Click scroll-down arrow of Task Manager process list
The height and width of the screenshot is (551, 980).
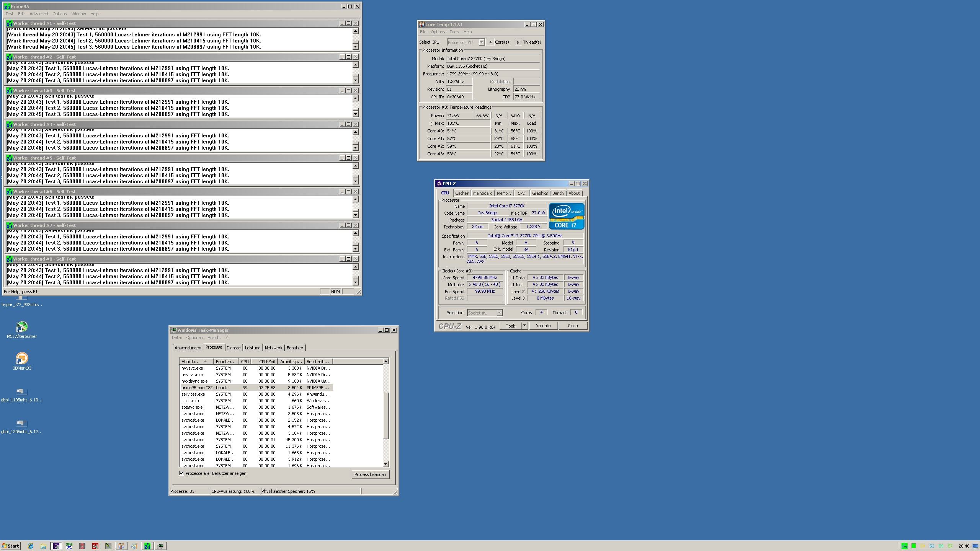[386, 464]
